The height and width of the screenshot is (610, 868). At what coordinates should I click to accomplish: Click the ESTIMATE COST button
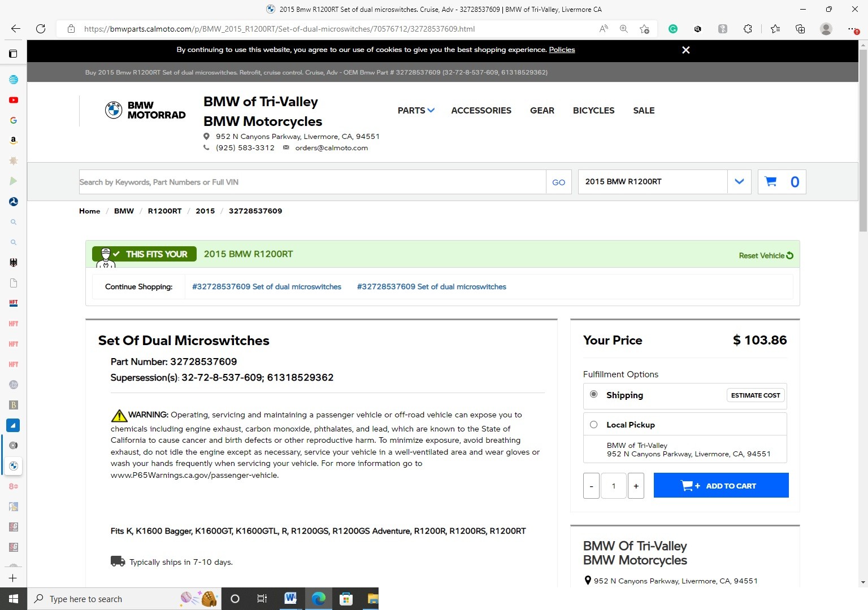point(756,395)
